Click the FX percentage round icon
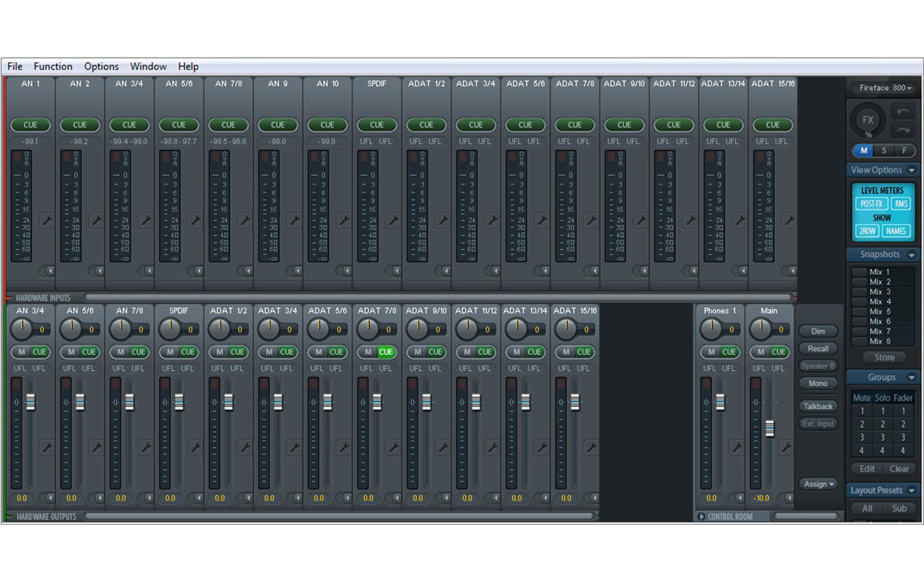 click(x=867, y=121)
